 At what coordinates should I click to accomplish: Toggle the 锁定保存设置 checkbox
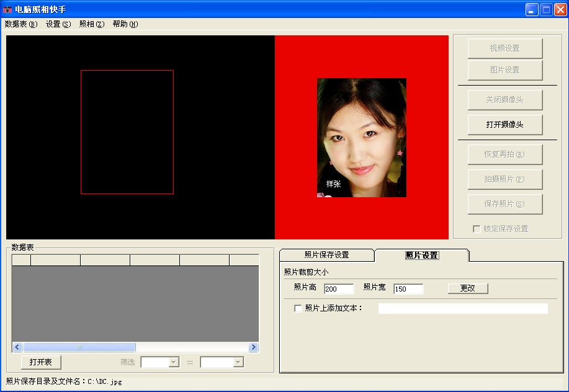click(x=477, y=229)
